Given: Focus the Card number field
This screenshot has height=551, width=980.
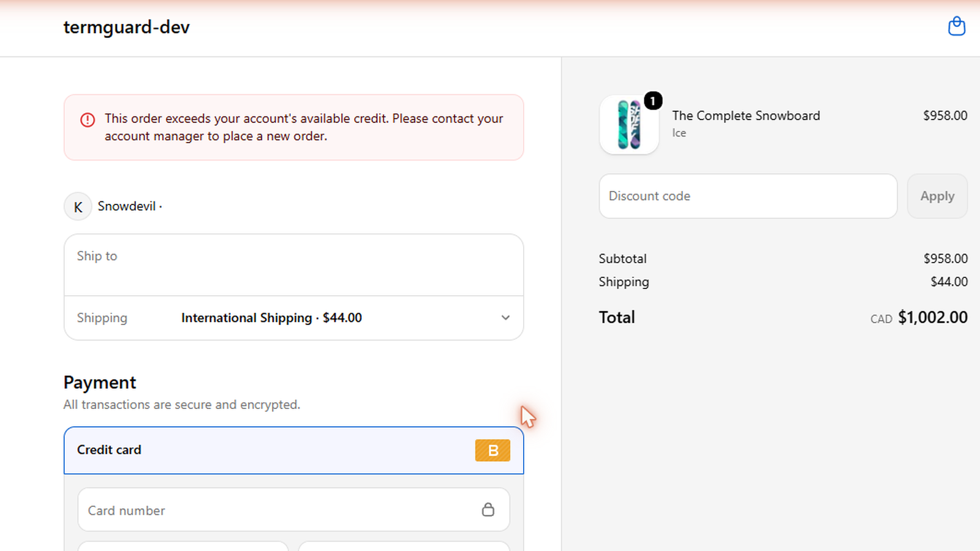Looking at the screenshot, I should (293, 509).
